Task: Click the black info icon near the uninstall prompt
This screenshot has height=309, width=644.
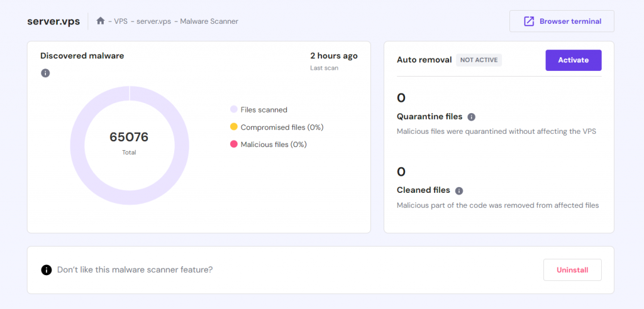Action: pos(46,270)
